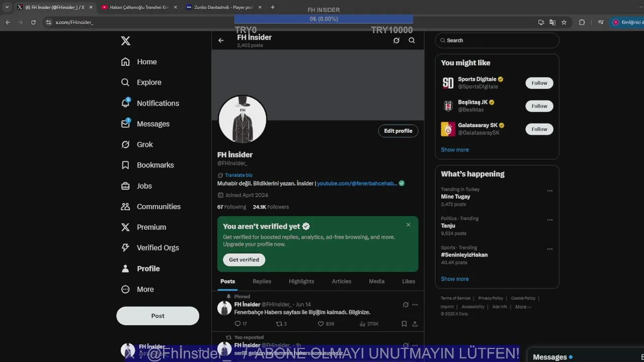
Task: Open the youtube.com/@fenerbahcehab link
Action: click(357, 184)
